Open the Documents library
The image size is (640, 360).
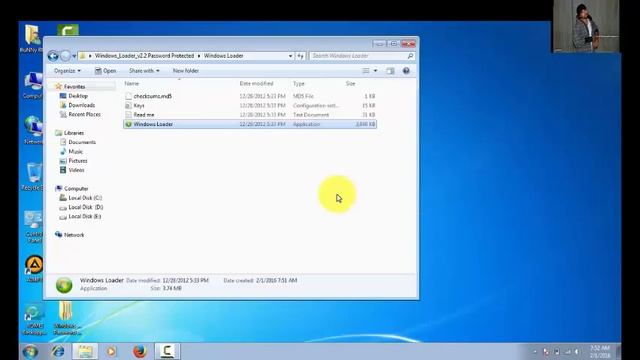[82, 142]
